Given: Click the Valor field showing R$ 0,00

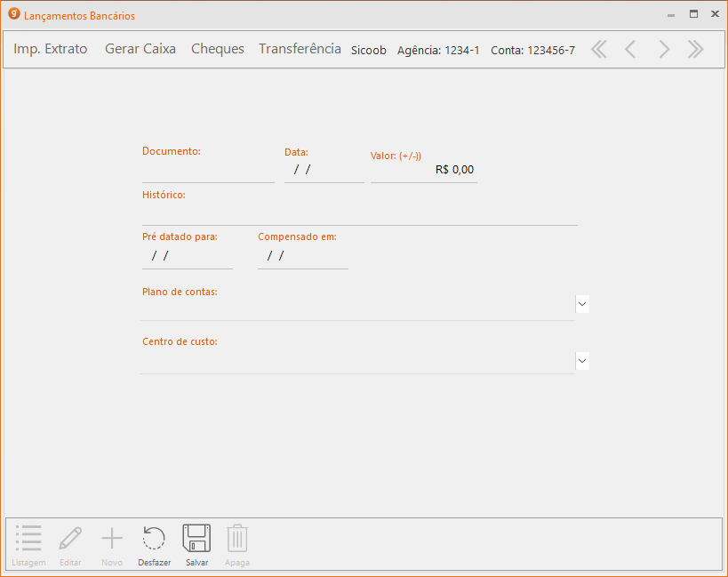Looking at the screenshot, I should pos(423,171).
